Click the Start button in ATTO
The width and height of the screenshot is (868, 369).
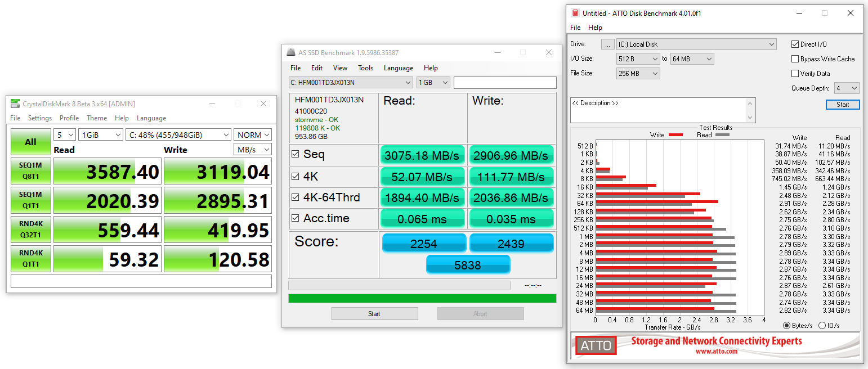[x=842, y=105]
